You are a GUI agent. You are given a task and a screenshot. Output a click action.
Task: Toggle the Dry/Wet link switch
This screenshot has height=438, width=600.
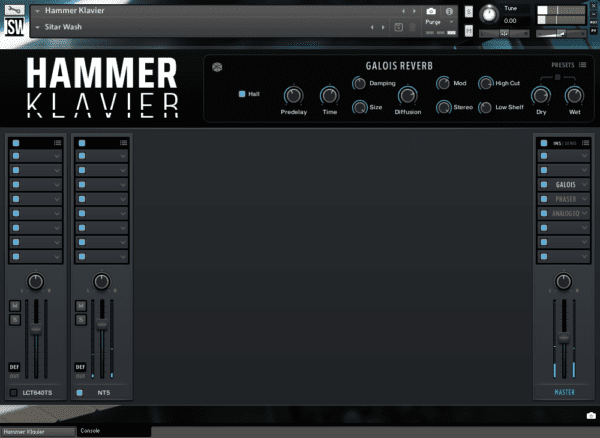click(x=558, y=77)
